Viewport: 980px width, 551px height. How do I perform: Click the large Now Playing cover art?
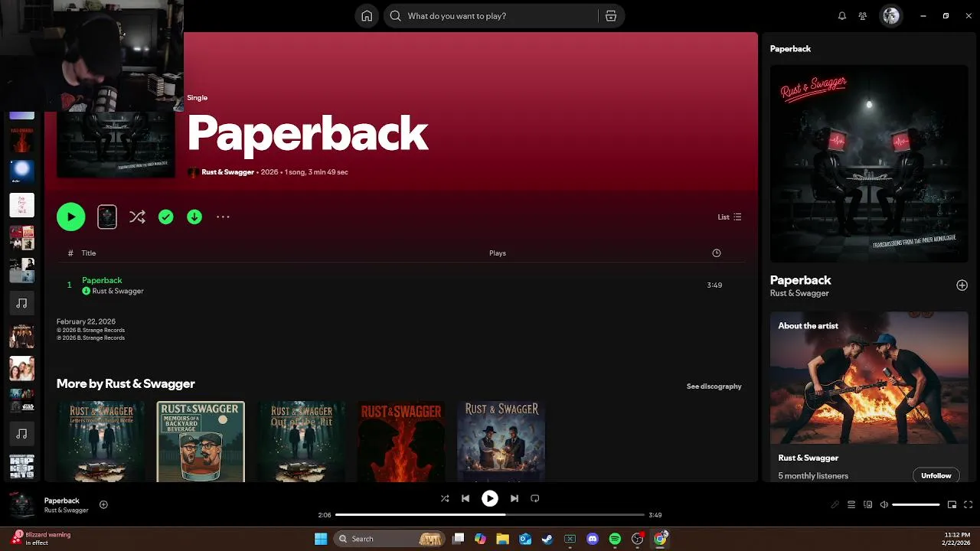pyautogui.click(x=869, y=164)
